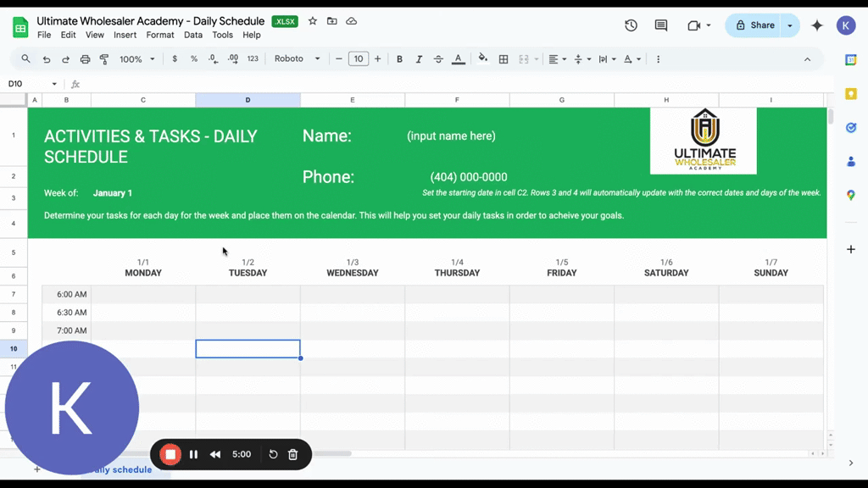
Task: Print the spreadsheet
Action: (85, 59)
